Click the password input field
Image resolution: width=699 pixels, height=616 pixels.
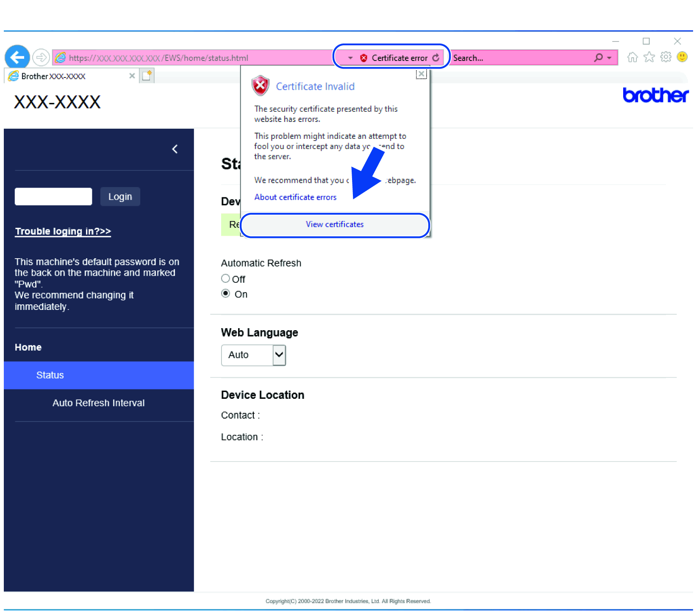(53, 196)
